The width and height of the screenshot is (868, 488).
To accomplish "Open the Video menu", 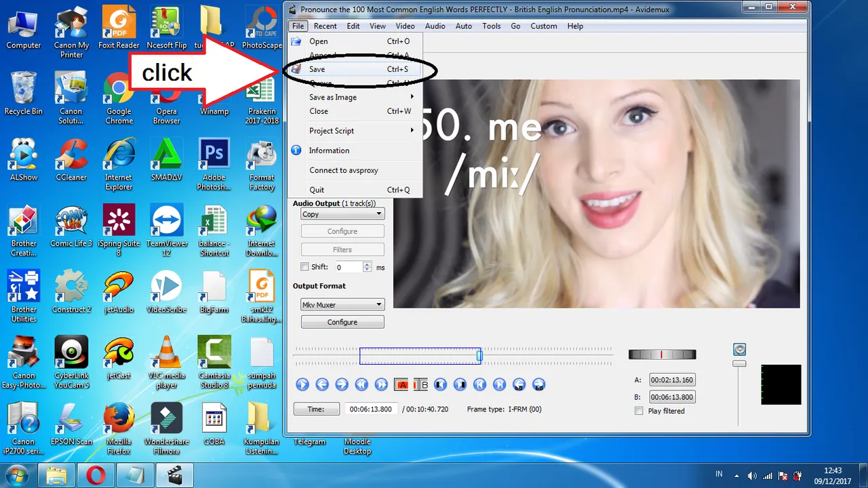I will click(405, 26).
